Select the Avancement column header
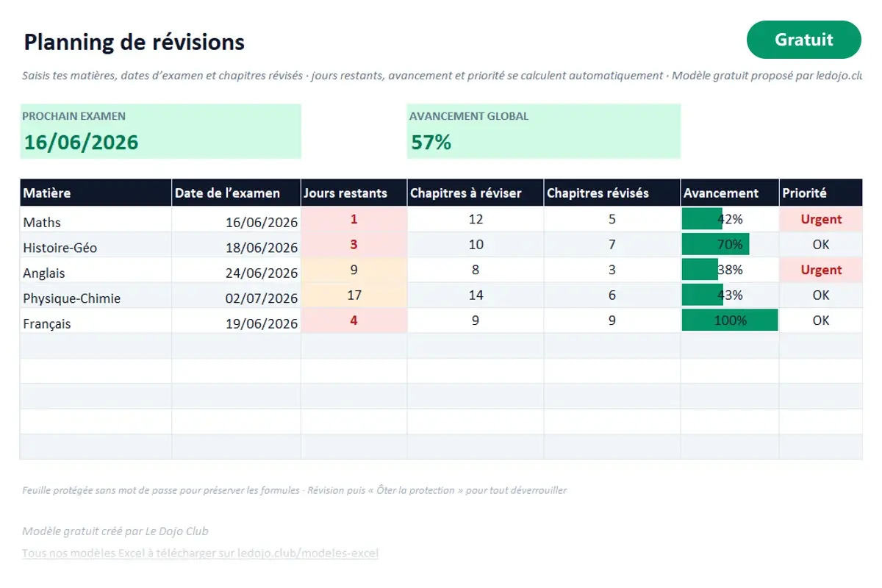Screen dimensions: 882x588 point(730,193)
